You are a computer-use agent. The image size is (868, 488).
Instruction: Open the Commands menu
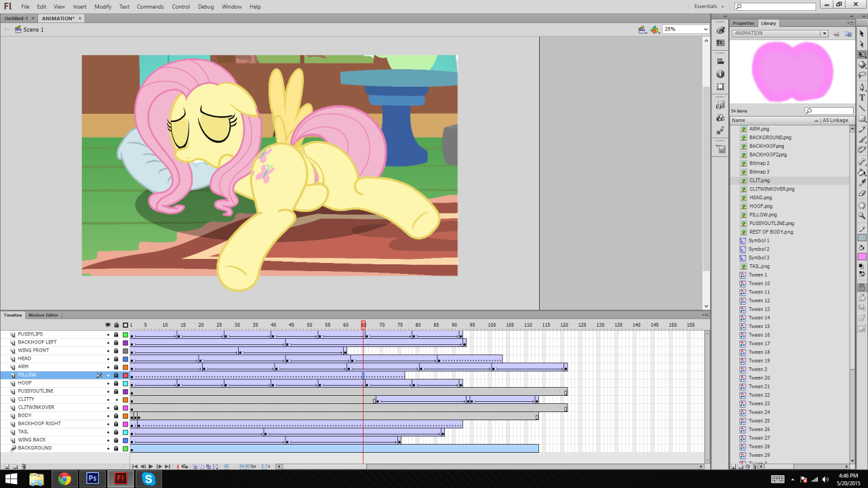151,6
